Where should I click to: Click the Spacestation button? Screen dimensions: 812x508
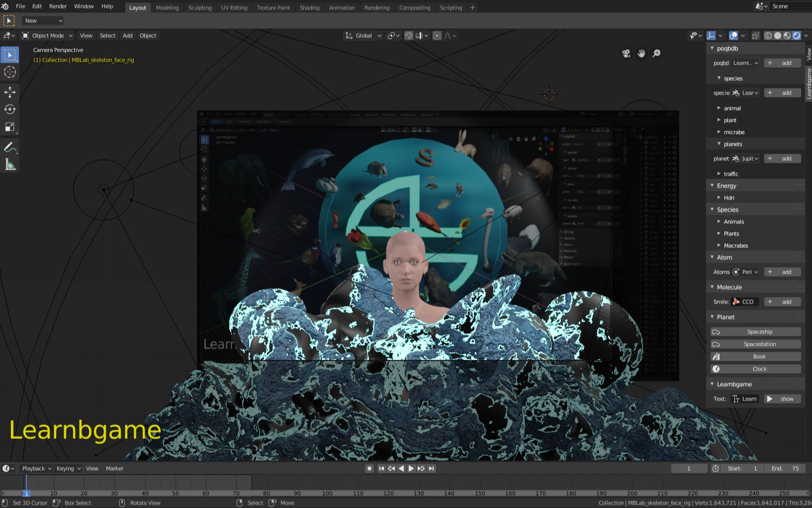pos(755,344)
